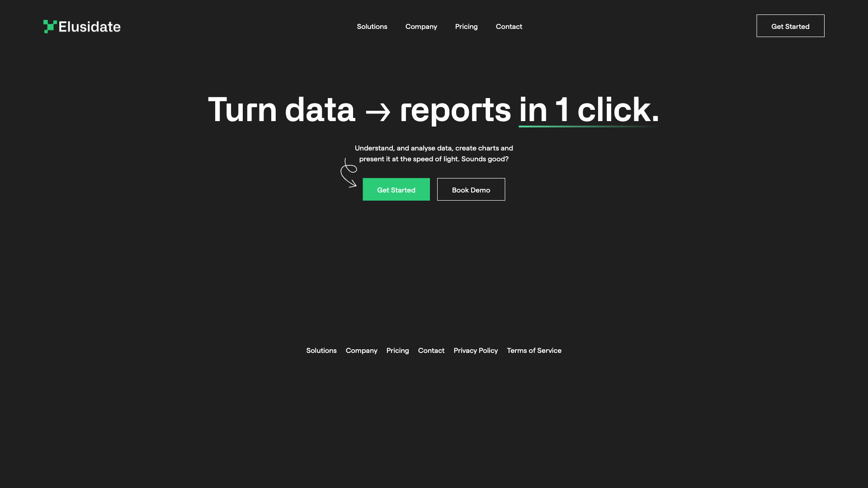868x488 pixels.
Task: Open the Company navigation menu
Action: coord(421,26)
